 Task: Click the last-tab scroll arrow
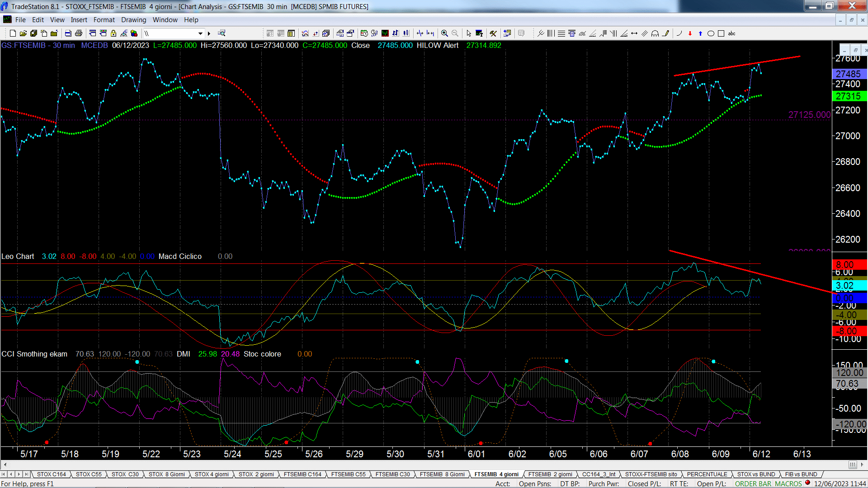pyautogui.click(x=27, y=474)
